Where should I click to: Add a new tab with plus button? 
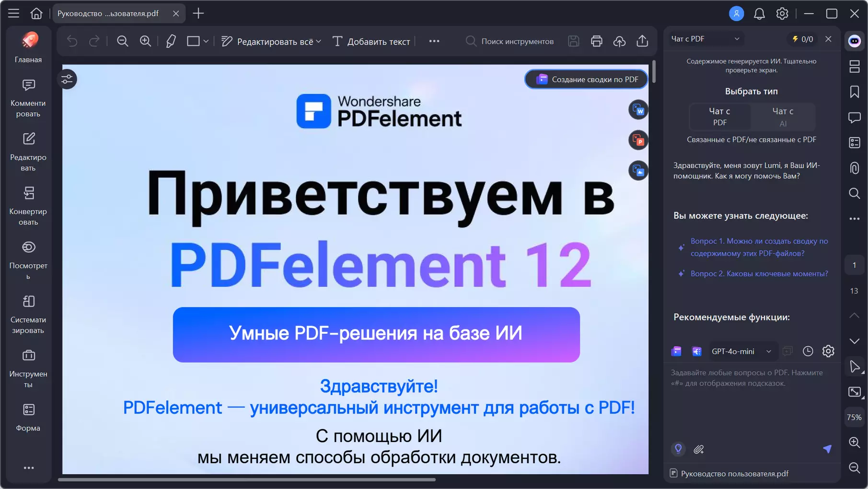[x=198, y=13]
